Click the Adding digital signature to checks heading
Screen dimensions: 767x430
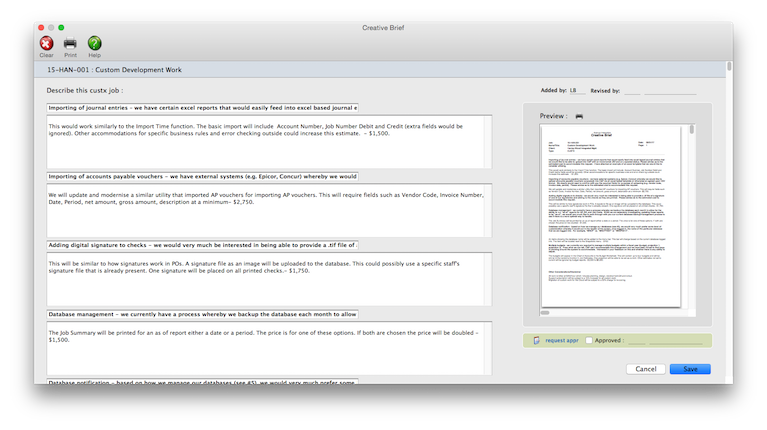[202, 244]
